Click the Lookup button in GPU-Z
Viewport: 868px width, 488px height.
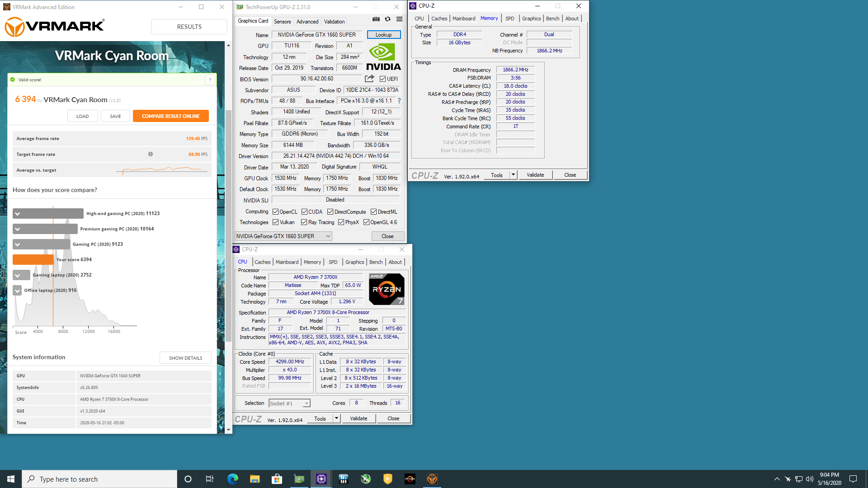tap(383, 35)
